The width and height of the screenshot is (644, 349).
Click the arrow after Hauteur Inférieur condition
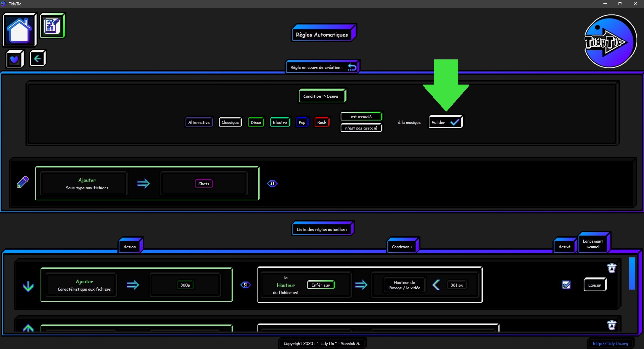[361, 285]
